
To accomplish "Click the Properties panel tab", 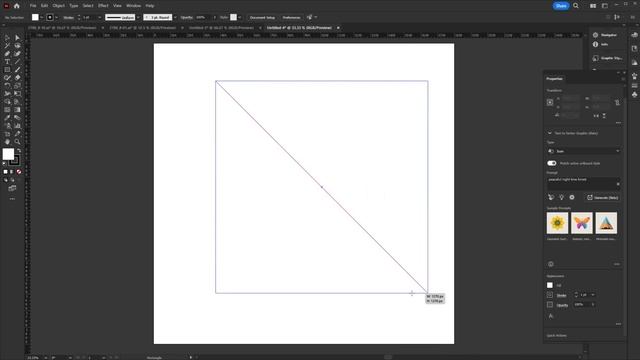I will [554, 79].
